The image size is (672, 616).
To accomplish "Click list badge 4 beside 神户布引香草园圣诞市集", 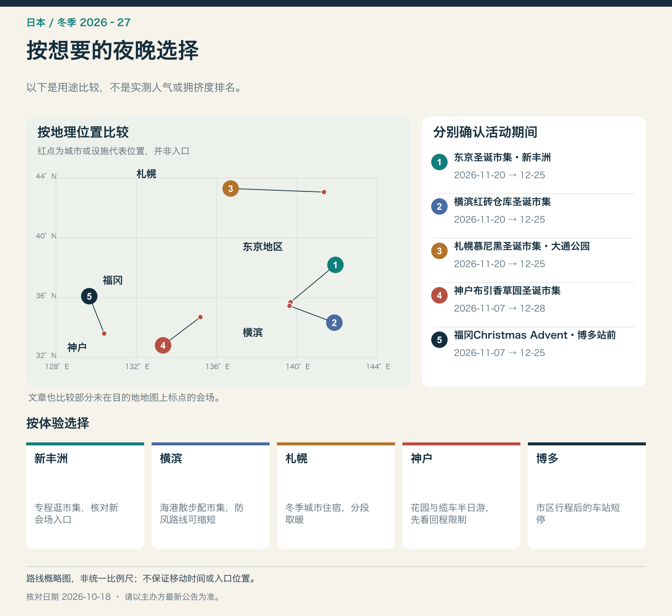I will point(439,295).
